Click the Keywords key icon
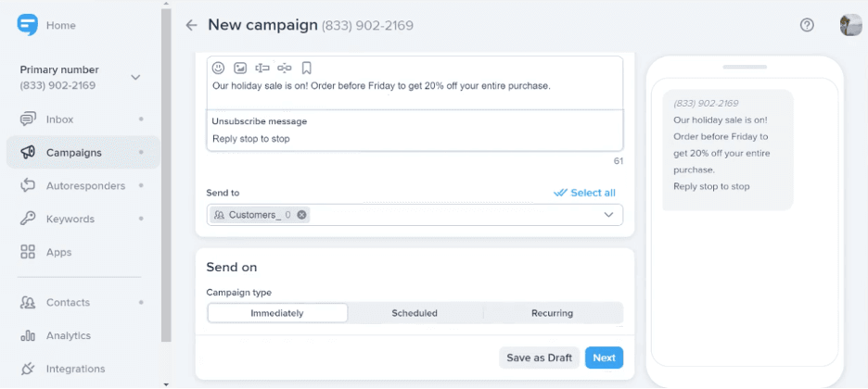Image resolution: width=868 pixels, height=389 pixels. [28, 219]
